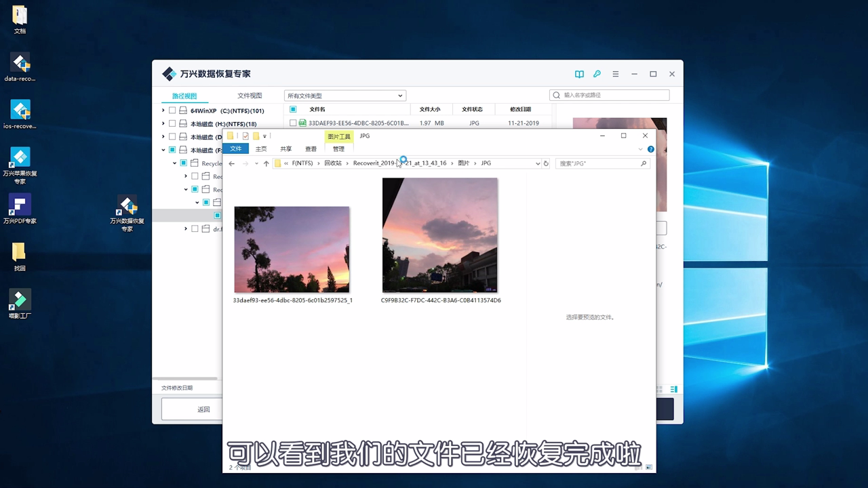868x488 pixels.
Task: Click the key activation icon in Recoverit
Action: point(597,74)
